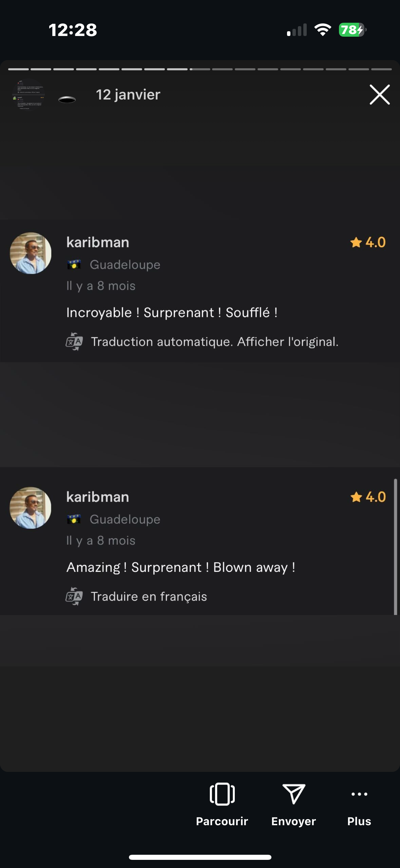
Task: Tap the Envoyer paper plane icon
Action: [x=294, y=794]
